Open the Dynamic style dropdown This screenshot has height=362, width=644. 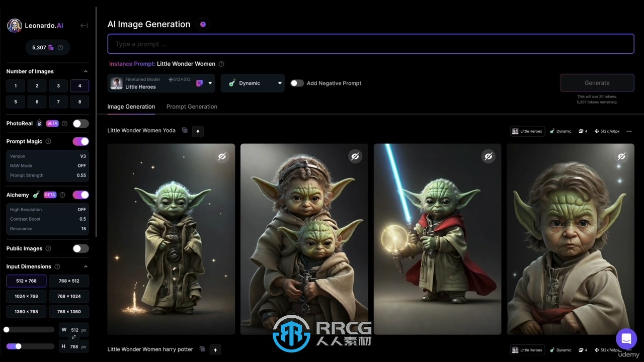[x=253, y=83]
